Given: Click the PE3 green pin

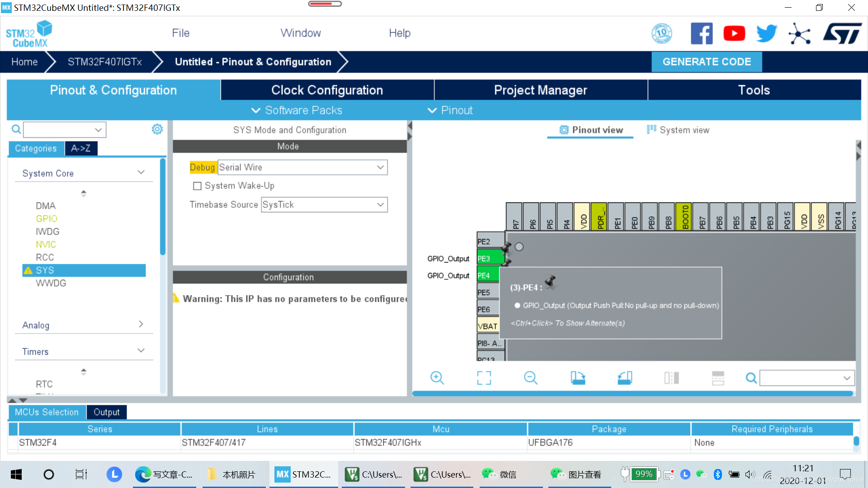Looking at the screenshot, I should 487,258.
